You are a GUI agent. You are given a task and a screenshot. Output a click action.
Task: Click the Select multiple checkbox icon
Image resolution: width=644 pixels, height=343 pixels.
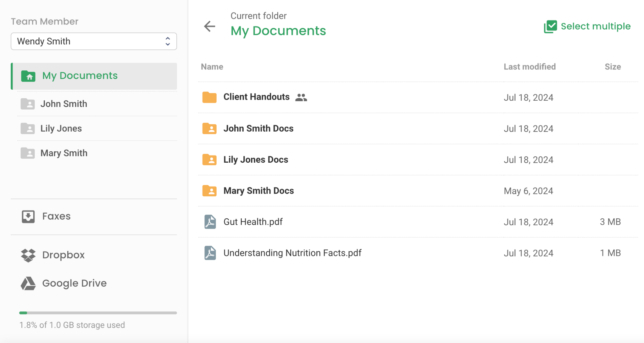coord(550,26)
